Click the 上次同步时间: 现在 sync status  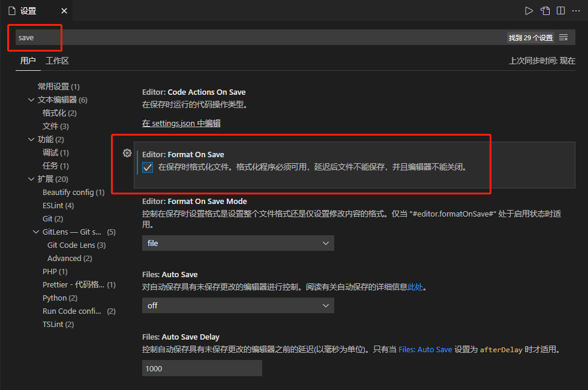542,61
